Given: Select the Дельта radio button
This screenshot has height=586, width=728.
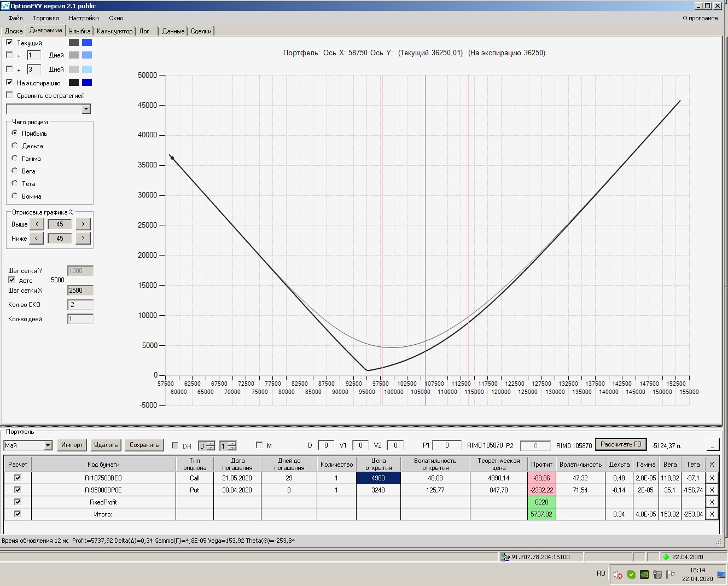Looking at the screenshot, I should [15, 146].
